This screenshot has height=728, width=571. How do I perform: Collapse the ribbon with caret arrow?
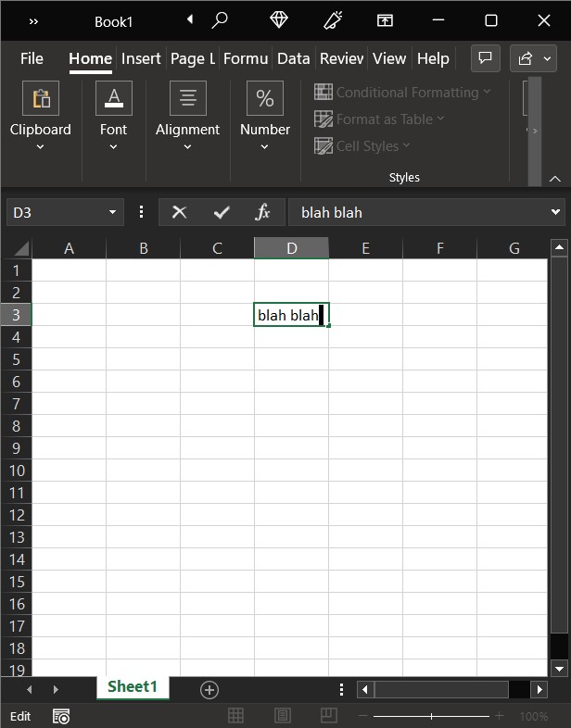click(x=554, y=179)
